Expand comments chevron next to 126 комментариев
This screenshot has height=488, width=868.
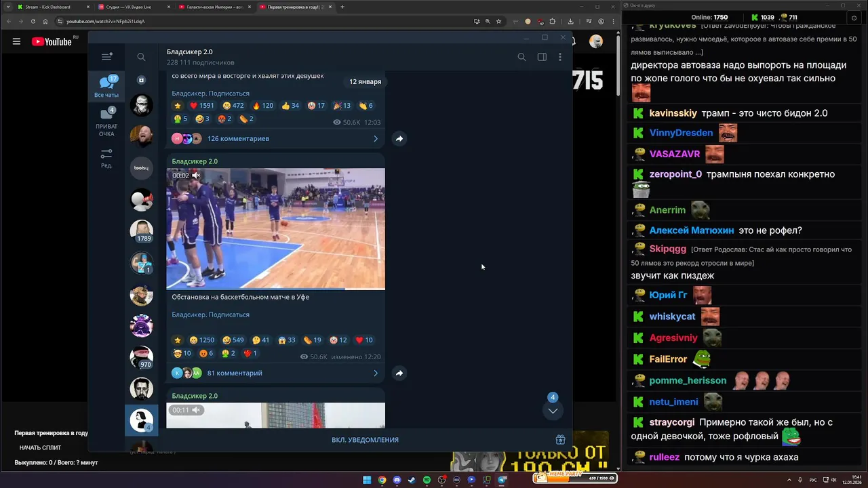[x=376, y=138]
